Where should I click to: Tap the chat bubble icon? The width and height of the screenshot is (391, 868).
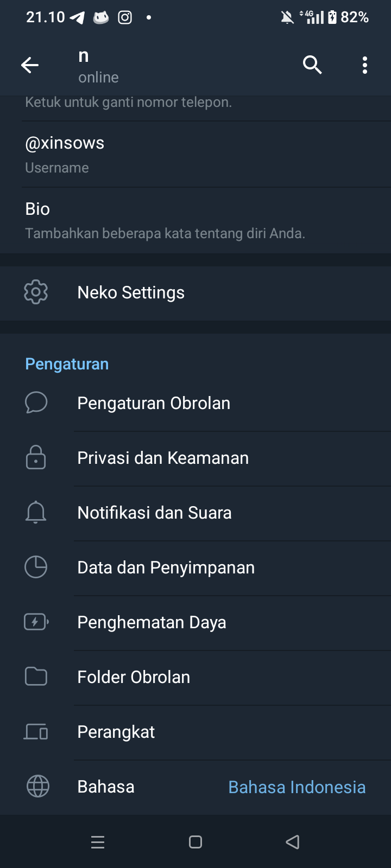[36, 403]
